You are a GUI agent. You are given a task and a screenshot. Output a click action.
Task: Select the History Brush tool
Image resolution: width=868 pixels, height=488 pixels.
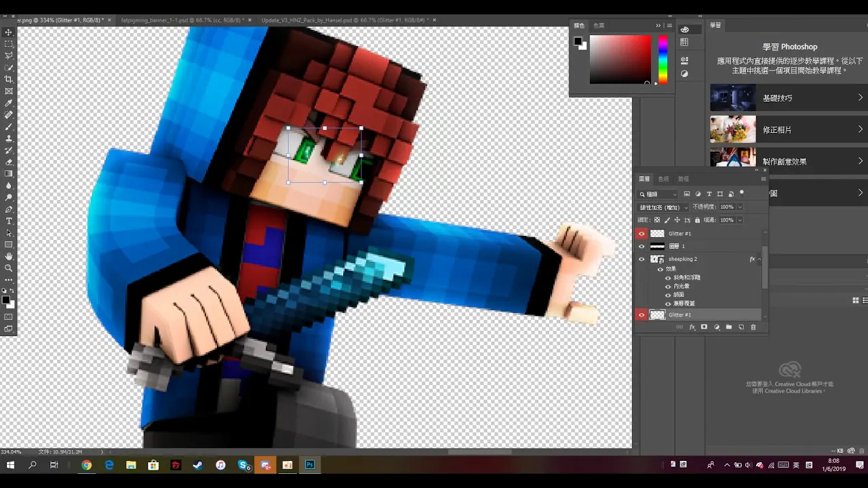pos(9,150)
